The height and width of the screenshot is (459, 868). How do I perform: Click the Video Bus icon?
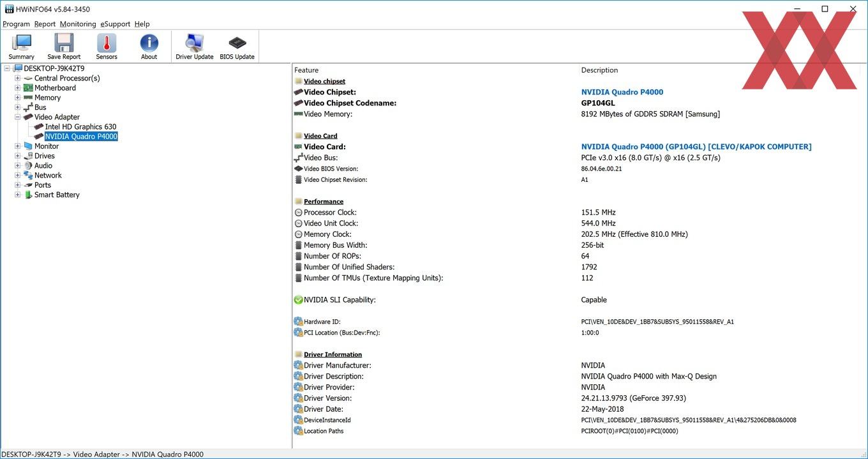point(298,158)
